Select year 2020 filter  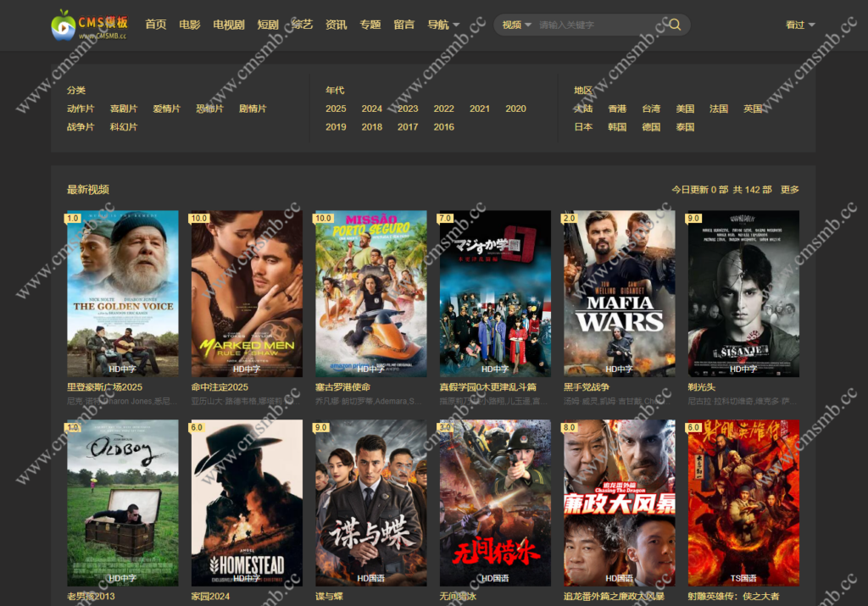[516, 108]
